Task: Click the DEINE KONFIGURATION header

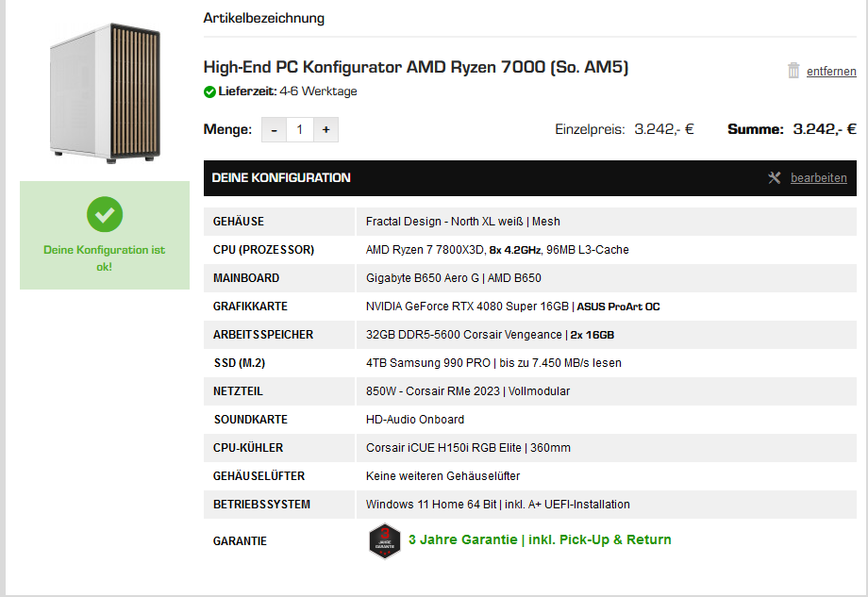Action: pyautogui.click(x=281, y=177)
